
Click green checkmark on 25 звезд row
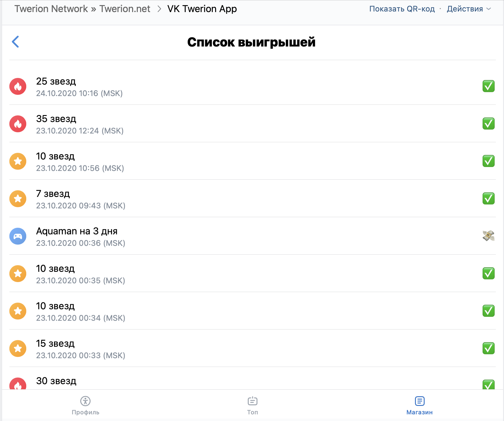coord(488,86)
